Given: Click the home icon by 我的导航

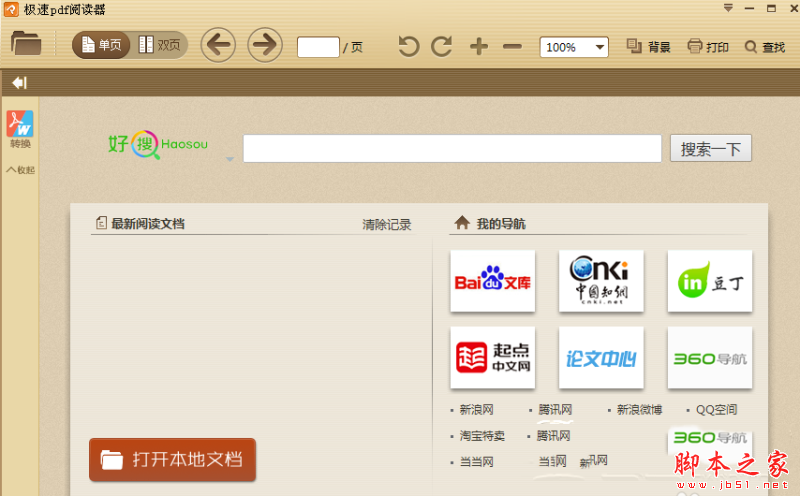Looking at the screenshot, I should pyautogui.click(x=462, y=222).
